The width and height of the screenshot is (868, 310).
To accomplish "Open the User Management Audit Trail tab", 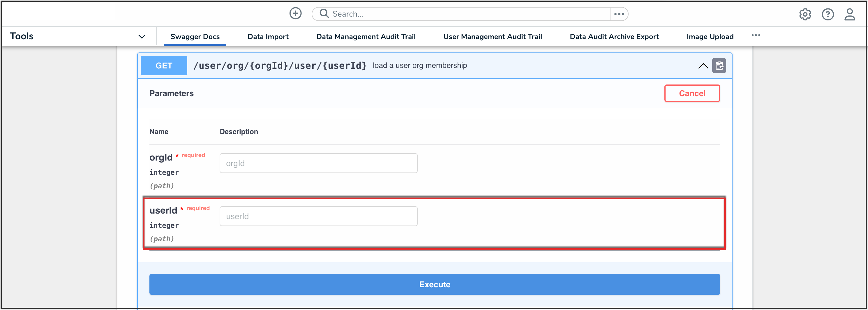I will point(493,36).
